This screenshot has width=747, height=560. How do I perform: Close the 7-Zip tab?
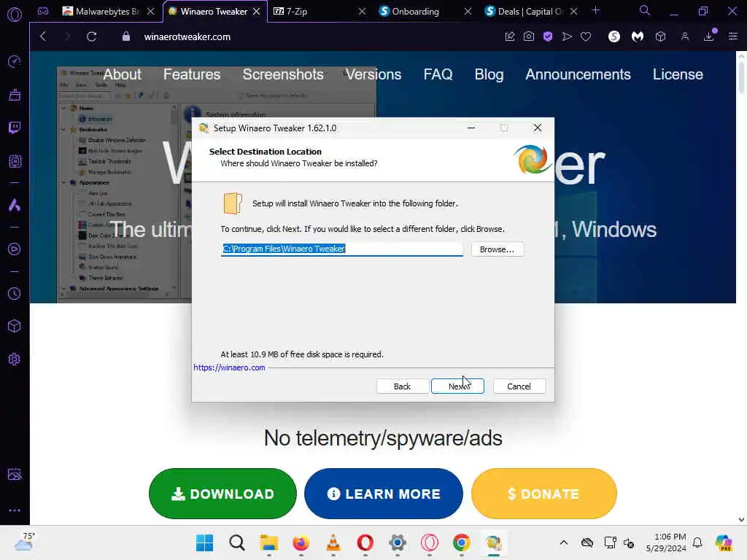[x=362, y=12]
